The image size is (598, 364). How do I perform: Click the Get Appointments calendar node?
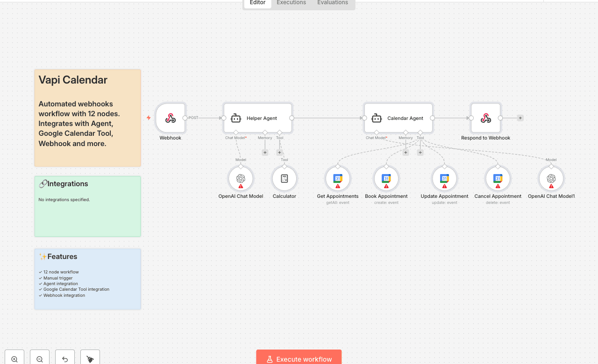338,179
